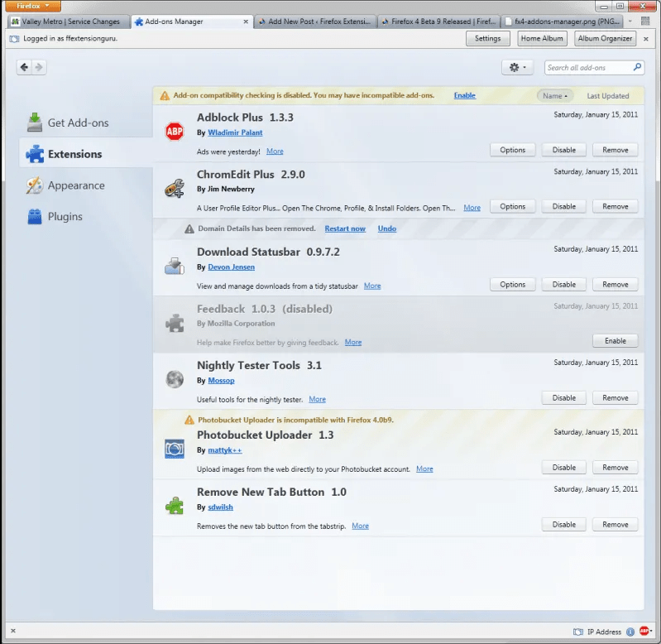Image resolution: width=661 pixels, height=644 pixels.
Task: Disable Download Statusbar
Action: pyautogui.click(x=563, y=284)
